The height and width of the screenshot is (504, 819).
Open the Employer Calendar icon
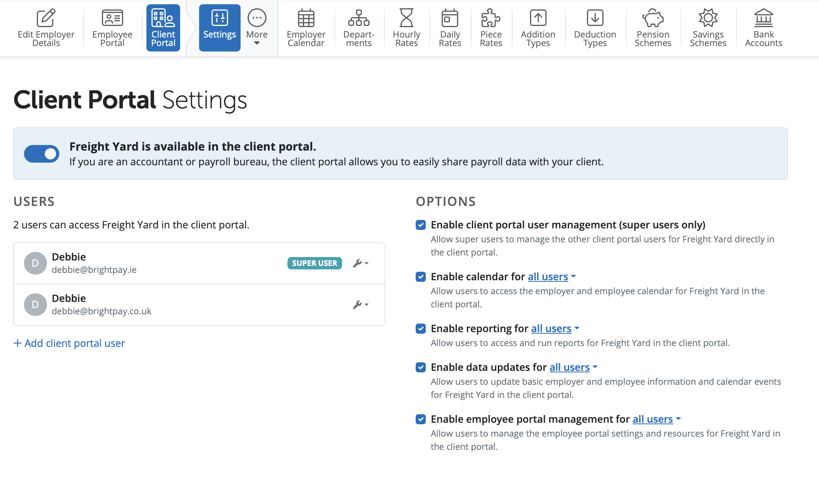click(x=306, y=18)
